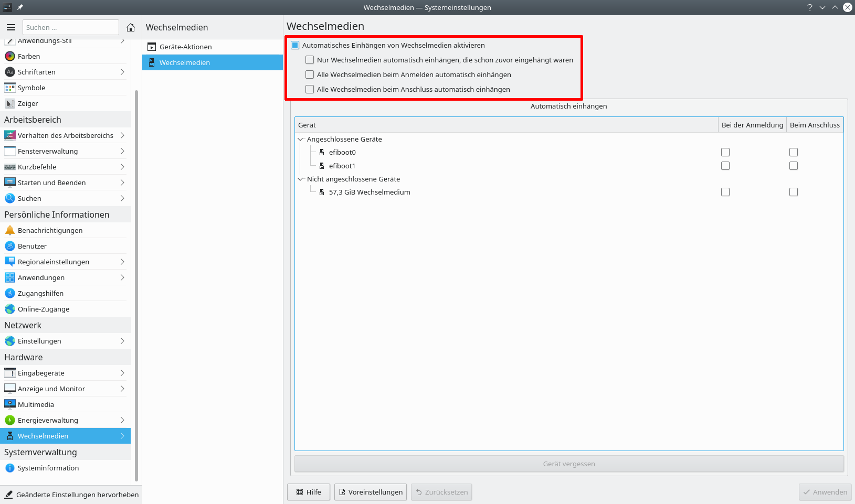Collapse Nicht angeschlossene Geräte tree group

coord(301,179)
